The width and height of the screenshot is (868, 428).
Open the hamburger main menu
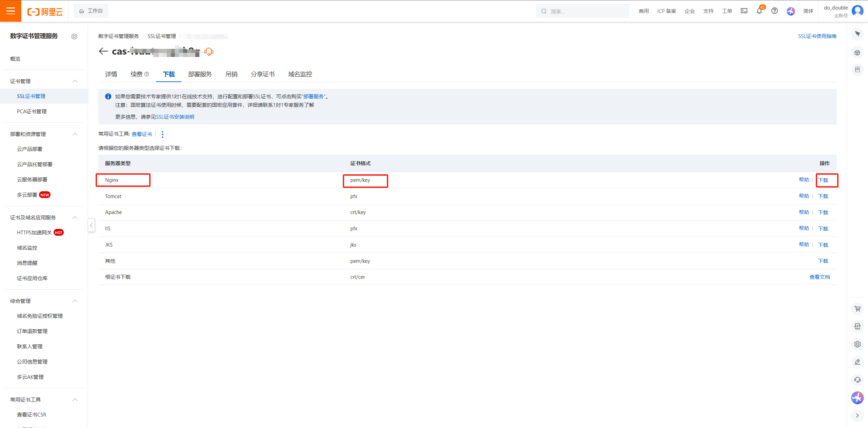coord(11,11)
